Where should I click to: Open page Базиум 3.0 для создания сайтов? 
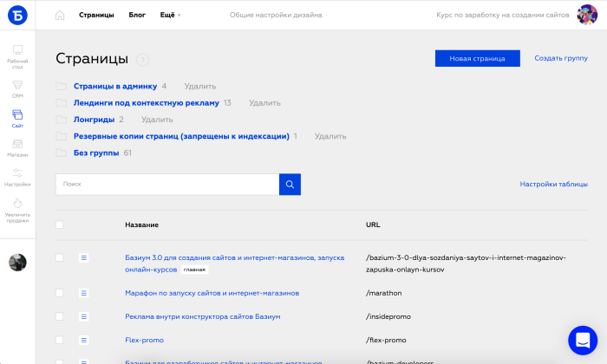pos(235,263)
